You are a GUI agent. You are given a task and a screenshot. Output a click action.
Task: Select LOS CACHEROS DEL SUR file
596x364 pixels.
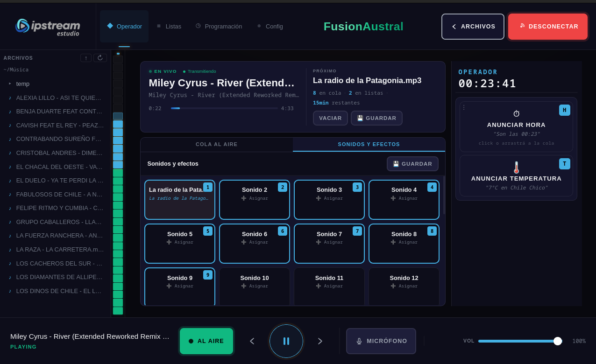coord(55,263)
